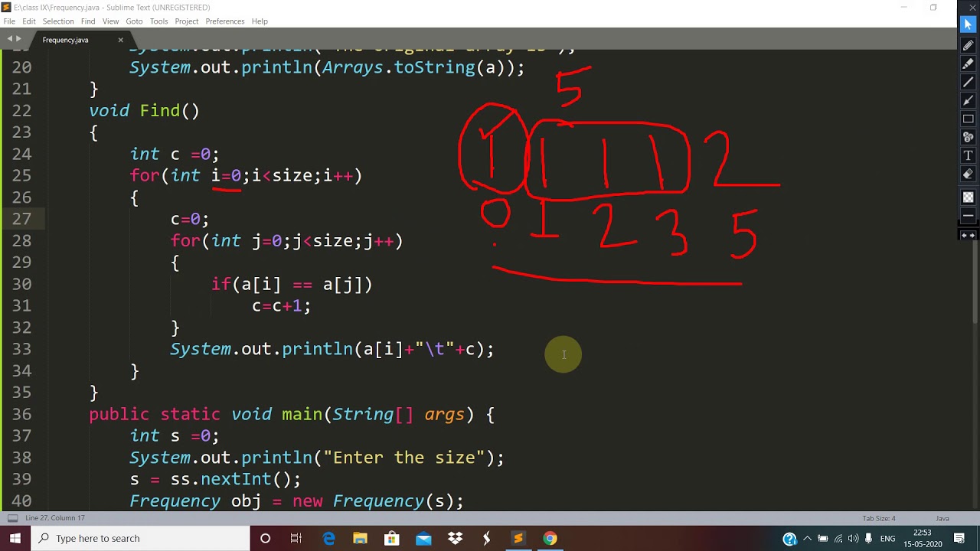
Task: Click the taskbar search box
Action: pyautogui.click(x=140, y=538)
